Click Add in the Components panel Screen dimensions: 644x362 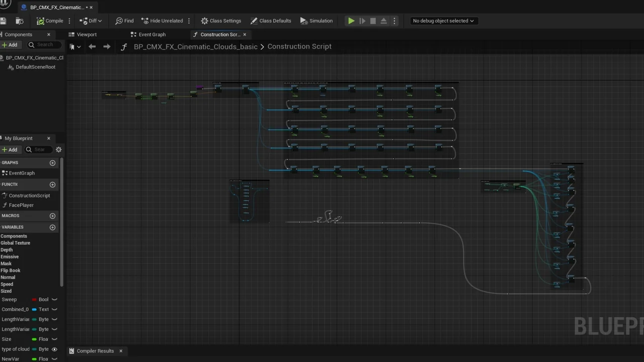10,45
